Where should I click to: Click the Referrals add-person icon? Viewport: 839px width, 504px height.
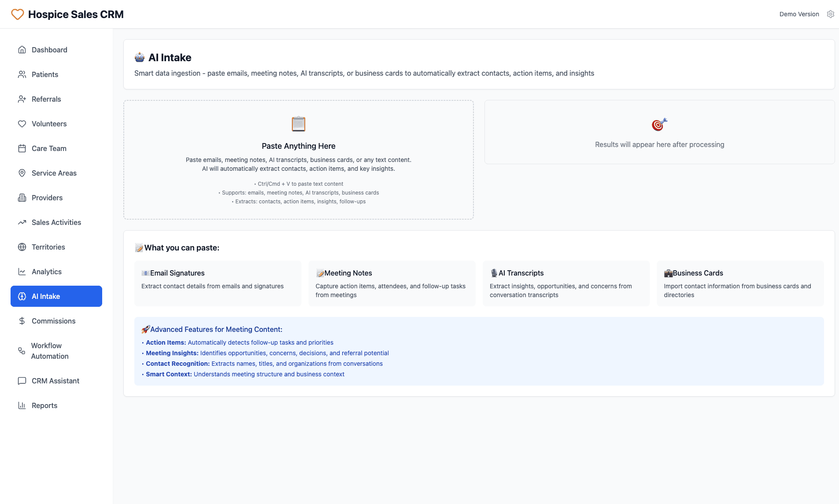[22, 99]
